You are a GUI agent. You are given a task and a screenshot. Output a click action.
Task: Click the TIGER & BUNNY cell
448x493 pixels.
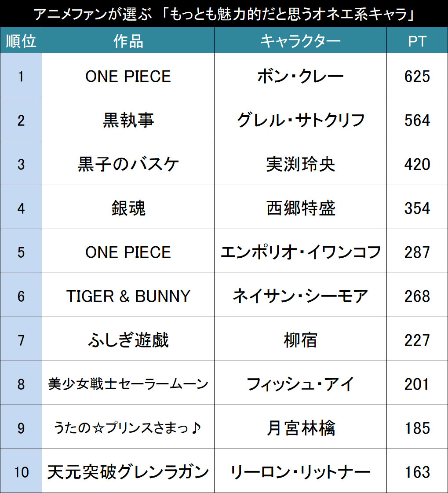pos(128,295)
